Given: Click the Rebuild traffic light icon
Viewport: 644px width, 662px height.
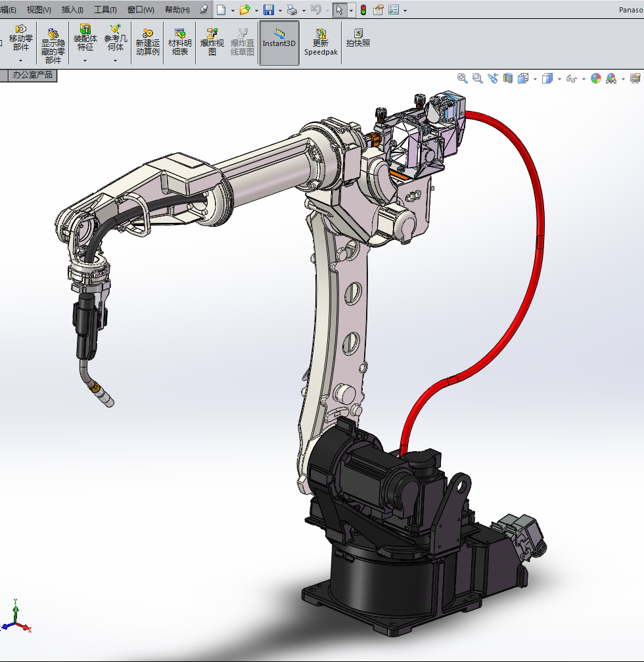Looking at the screenshot, I should tap(363, 10).
